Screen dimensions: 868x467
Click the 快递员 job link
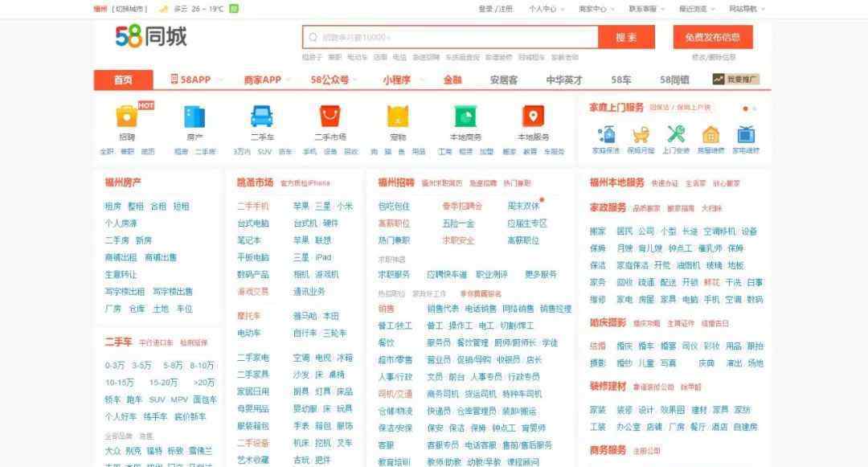[x=439, y=411]
